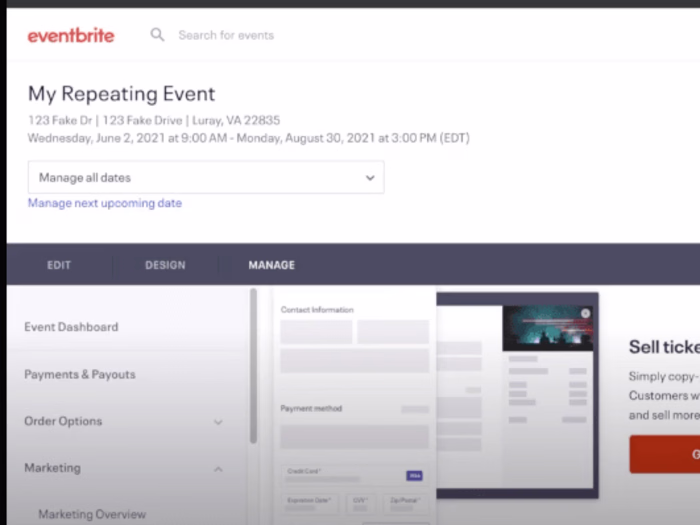
Task: Switch to the DESIGN tab
Action: pyautogui.click(x=165, y=265)
